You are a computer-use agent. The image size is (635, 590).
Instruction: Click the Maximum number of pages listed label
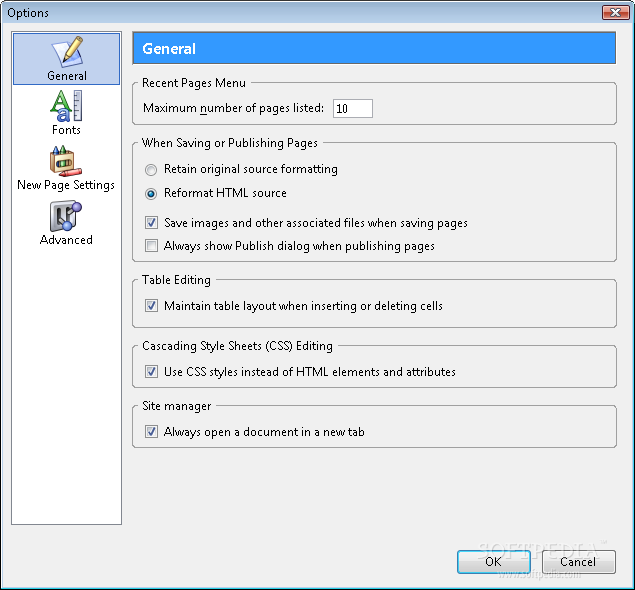coord(234,108)
